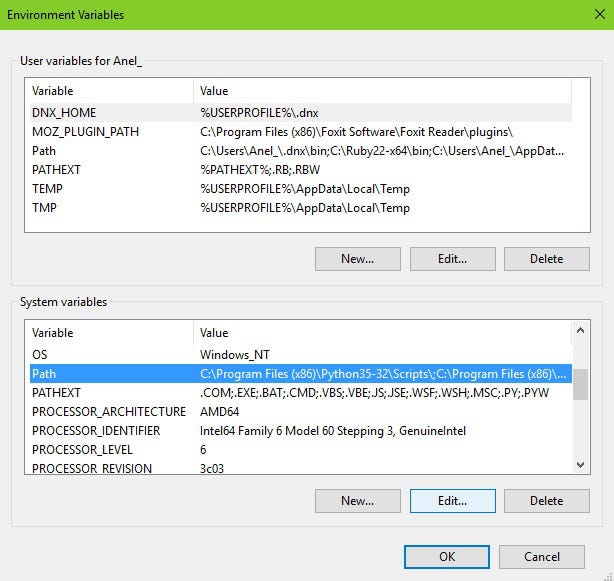Select the TMP user variable
This screenshot has height=581, width=614.
click(x=301, y=208)
